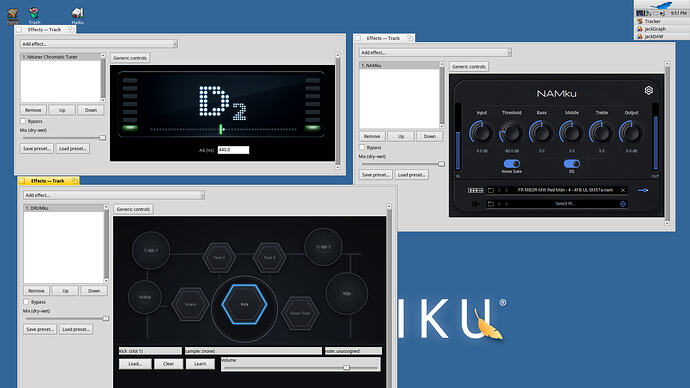Select '1. DRUMku' in effects list
This screenshot has width=690, height=388.
[64, 208]
